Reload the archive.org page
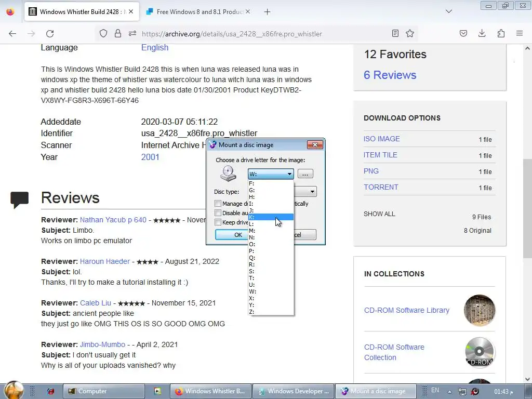 click(x=50, y=34)
